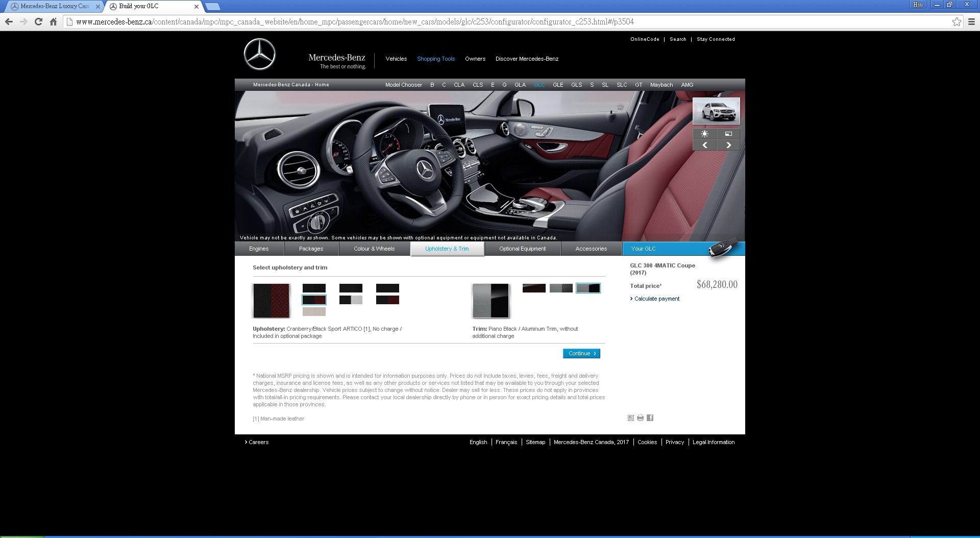This screenshot has height=538, width=980.
Task: Open the Cookies link
Action: 647,442
